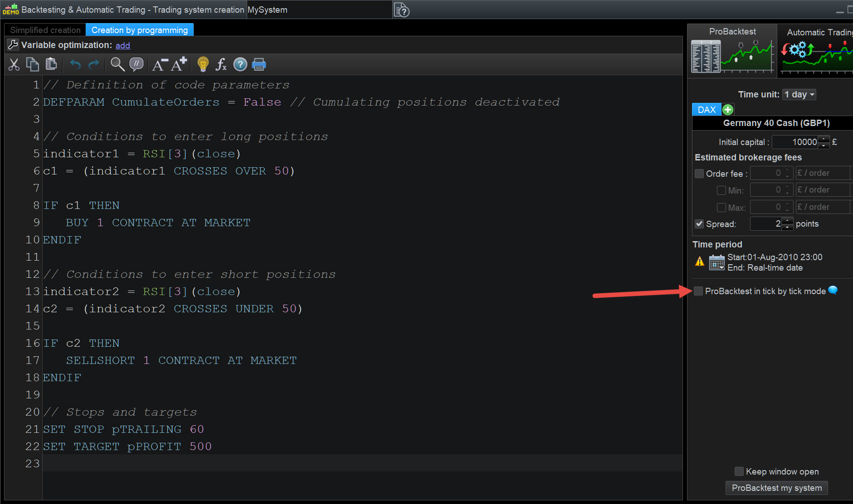The height and width of the screenshot is (504, 853).
Task: Open the Time unit 1 day dropdown
Action: tap(799, 94)
